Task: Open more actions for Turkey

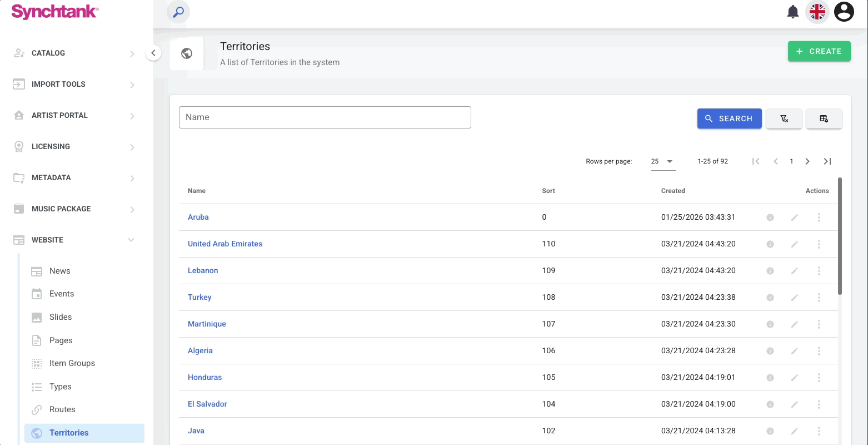Action: click(x=819, y=298)
